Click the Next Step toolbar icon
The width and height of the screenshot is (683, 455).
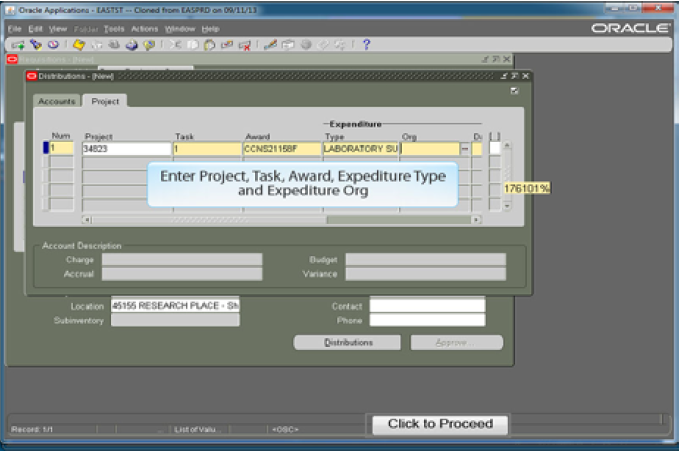pos(97,45)
